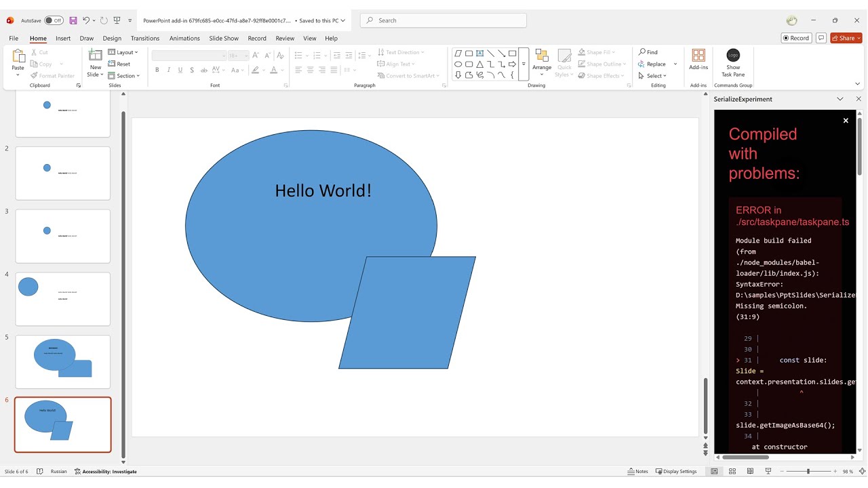
Task: Collapse the ribbon with the chevron
Action: [x=858, y=84]
